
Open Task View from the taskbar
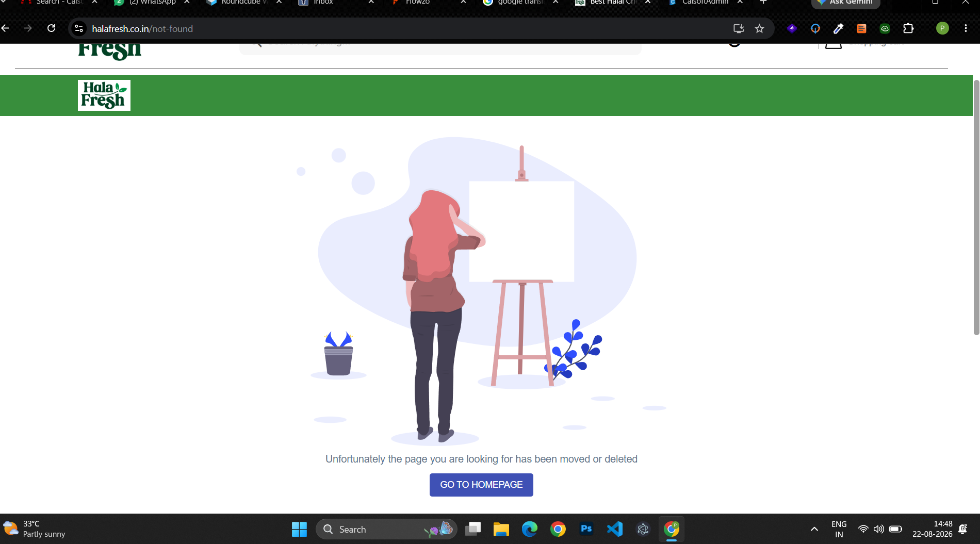click(x=473, y=529)
